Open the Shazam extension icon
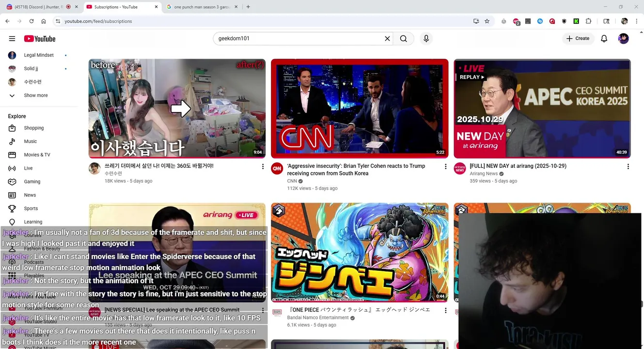Image resolution: width=644 pixels, height=349 pixels. pyautogui.click(x=540, y=21)
